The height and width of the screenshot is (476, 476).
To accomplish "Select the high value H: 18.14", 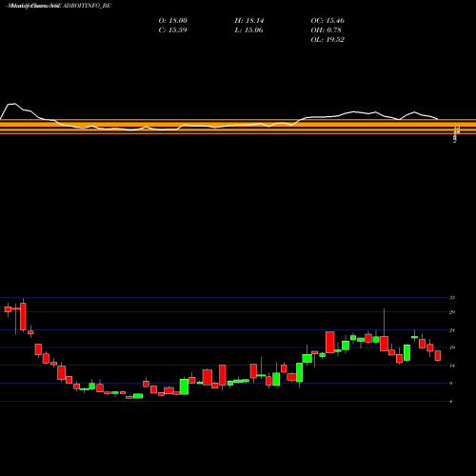I will (249, 21).
